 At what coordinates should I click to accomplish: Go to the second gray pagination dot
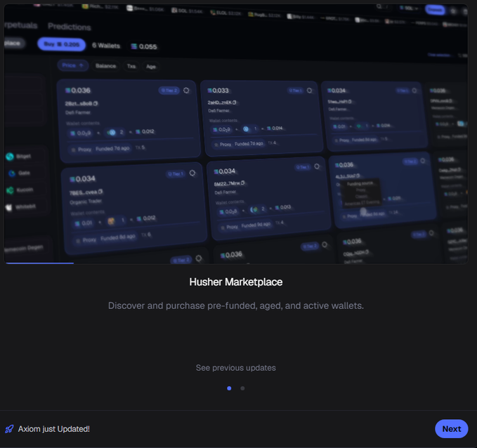pyautogui.click(x=242, y=388)
